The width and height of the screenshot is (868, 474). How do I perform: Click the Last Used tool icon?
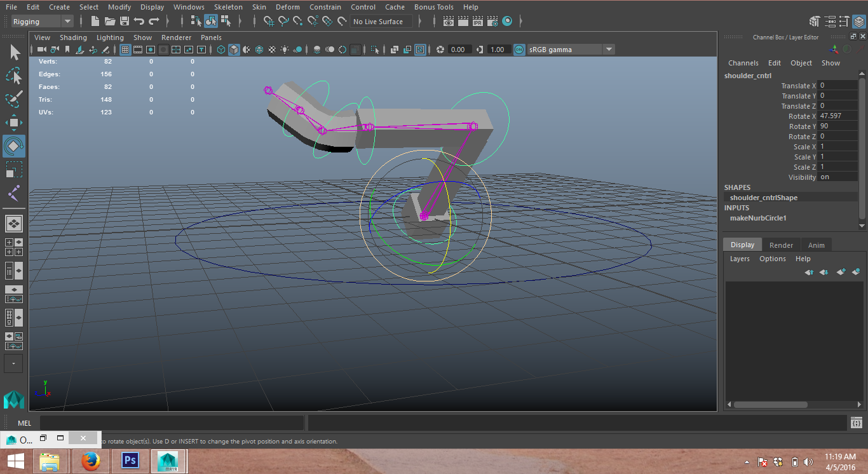(x=14, y=193)
